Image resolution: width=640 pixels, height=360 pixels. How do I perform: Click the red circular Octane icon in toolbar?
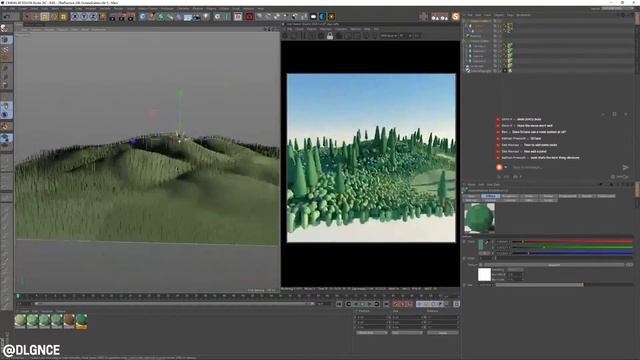tap(249, 17)
